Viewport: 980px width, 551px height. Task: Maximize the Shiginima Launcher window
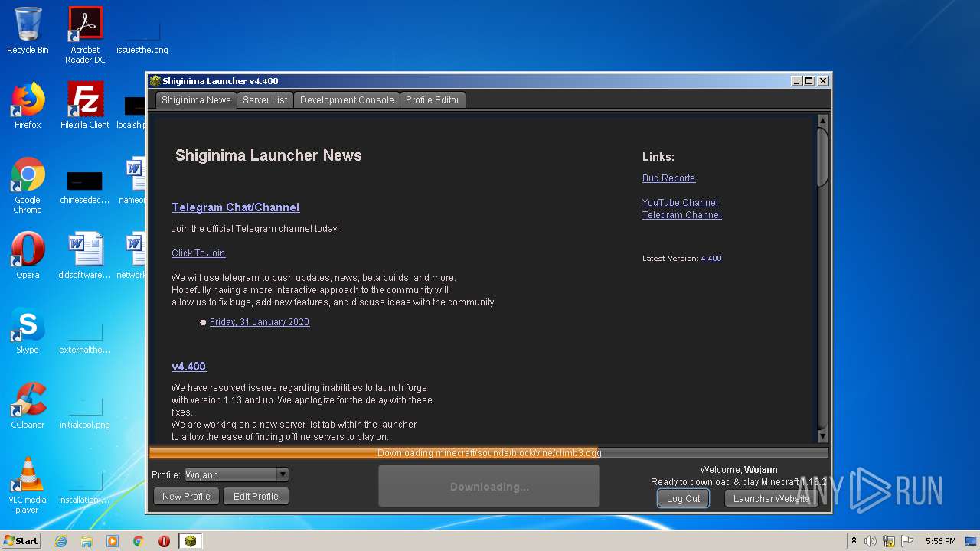click(809, 81)
